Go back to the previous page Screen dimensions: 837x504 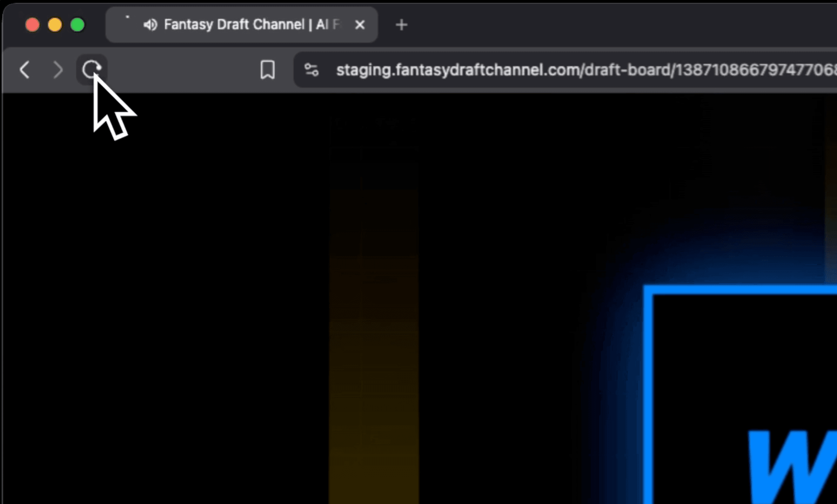click(25, 69)
